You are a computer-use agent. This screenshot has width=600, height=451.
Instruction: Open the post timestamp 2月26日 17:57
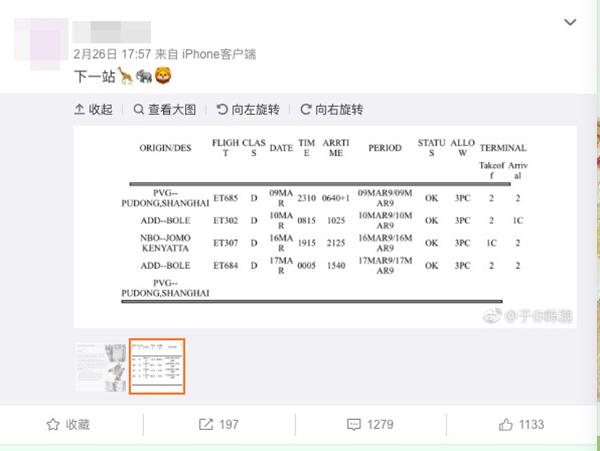(x=112, y=54)
